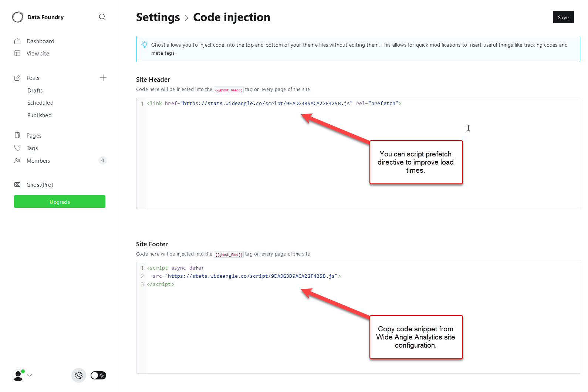Click the Site Footer heading text

152,244
